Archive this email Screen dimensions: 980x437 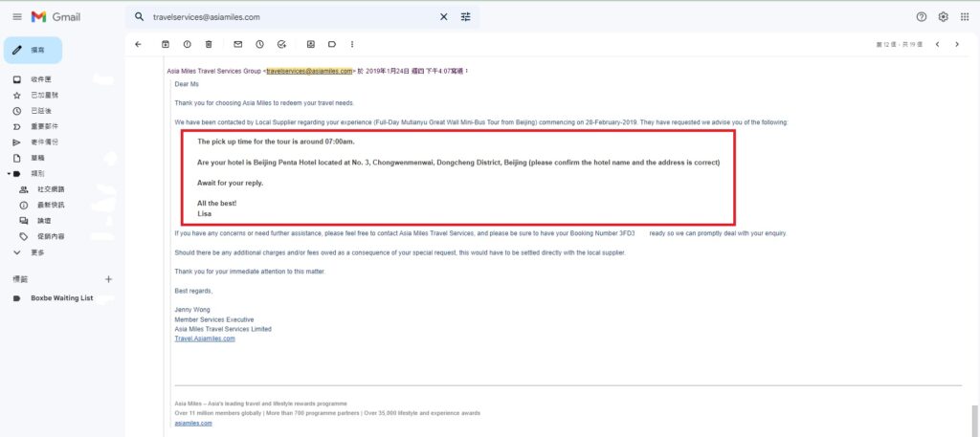point(166,44)
